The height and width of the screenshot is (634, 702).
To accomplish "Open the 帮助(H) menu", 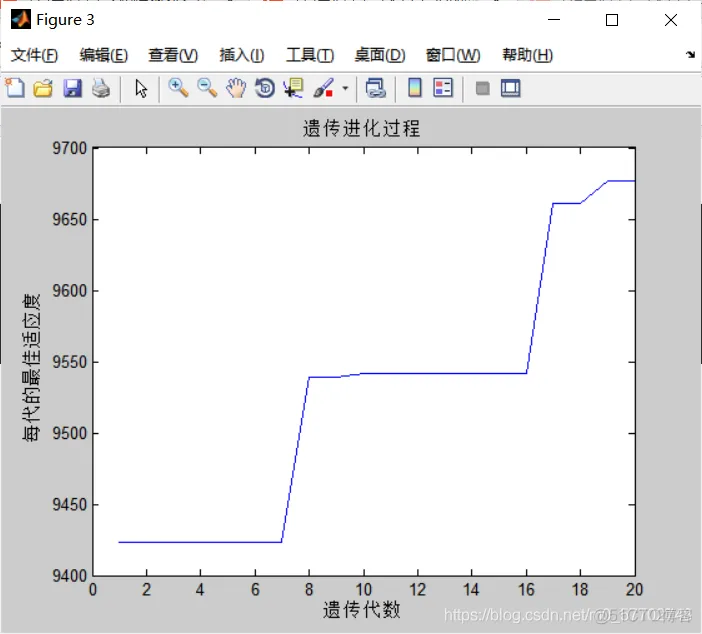I will click(527, 55).
